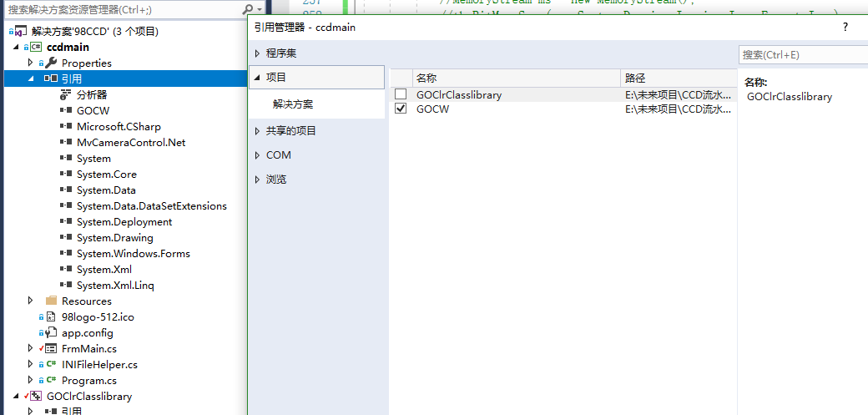Click the Program.cs C# file icon
868x415 pixels.
[52, 381]
